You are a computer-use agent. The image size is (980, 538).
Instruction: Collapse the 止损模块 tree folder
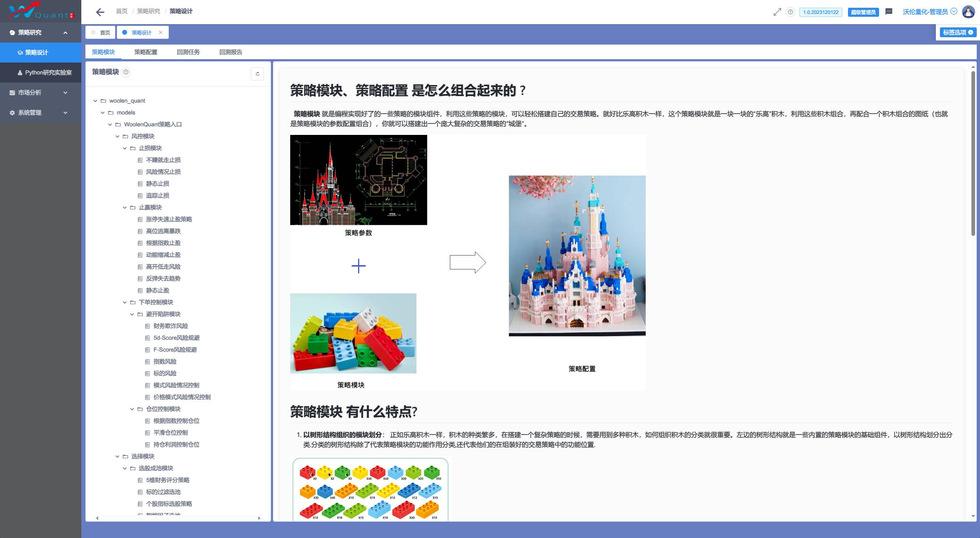click(x=125, y=148)
